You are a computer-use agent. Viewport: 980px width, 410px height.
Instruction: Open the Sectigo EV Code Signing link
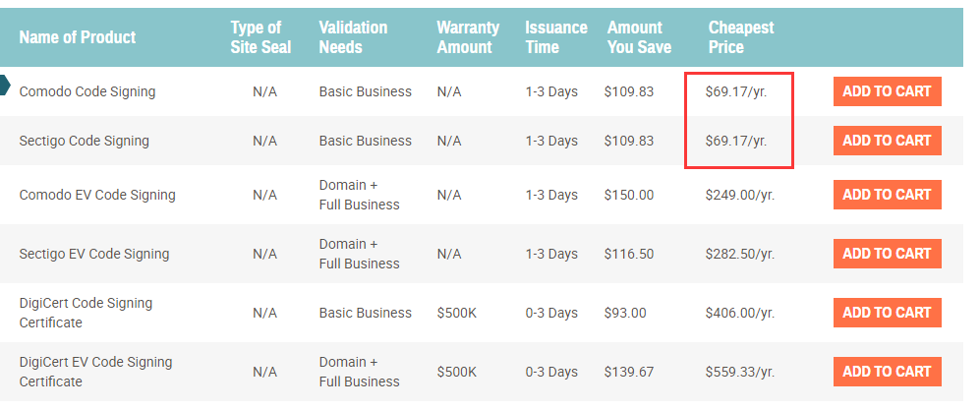click(x=94, y=254)
